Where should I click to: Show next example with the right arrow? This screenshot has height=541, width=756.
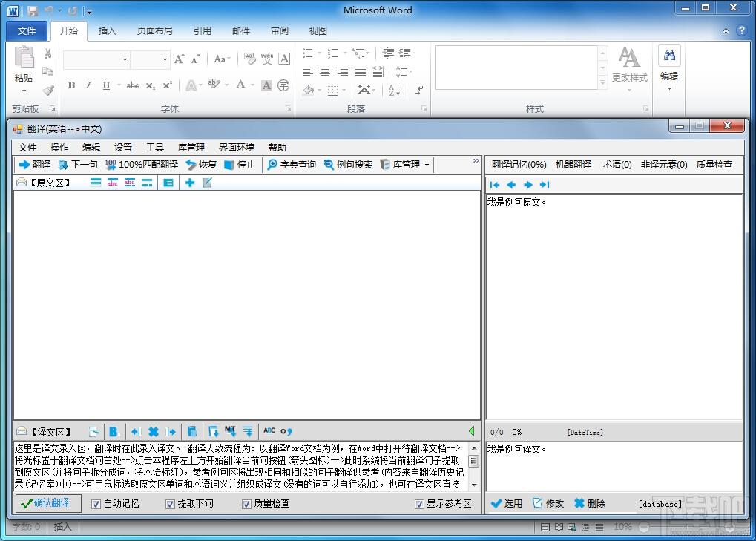click(528, 185)
